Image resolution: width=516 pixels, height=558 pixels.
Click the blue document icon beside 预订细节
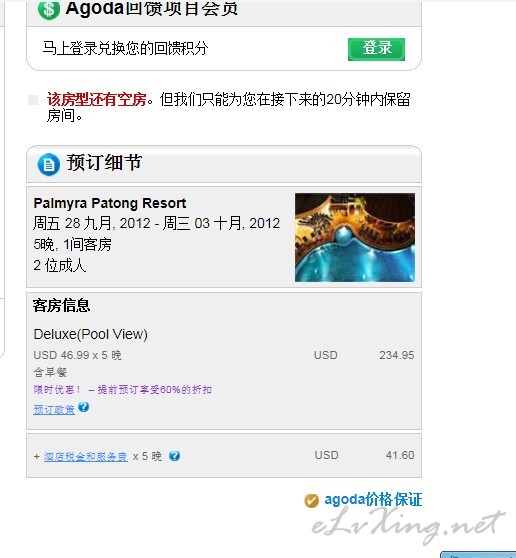click(49, 164)
